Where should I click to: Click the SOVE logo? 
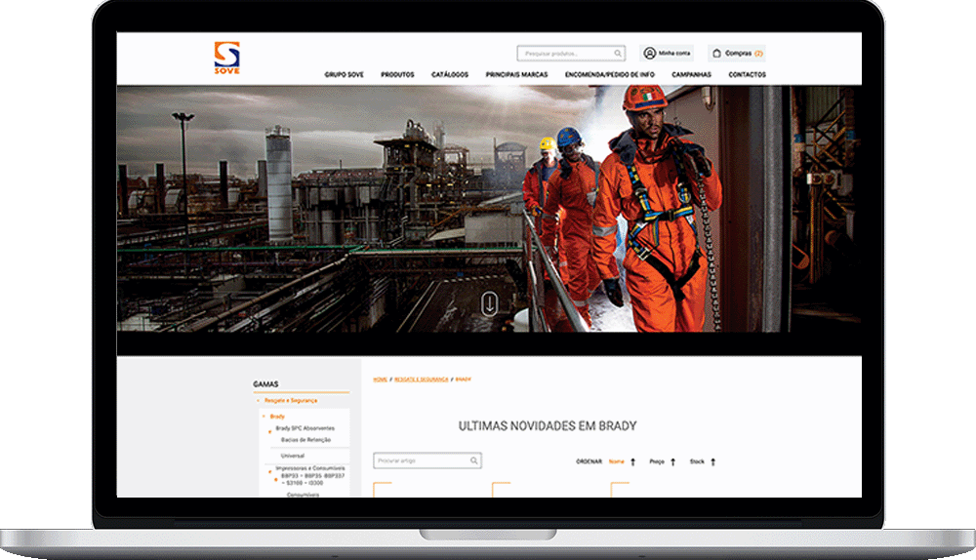pyautogui.click(x=226, y=58)
